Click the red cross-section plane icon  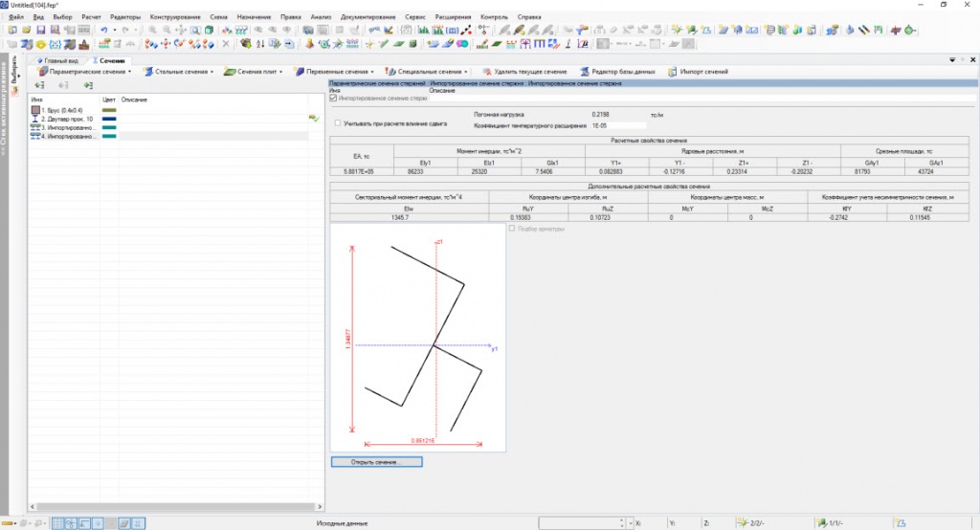tap(895, 30)
